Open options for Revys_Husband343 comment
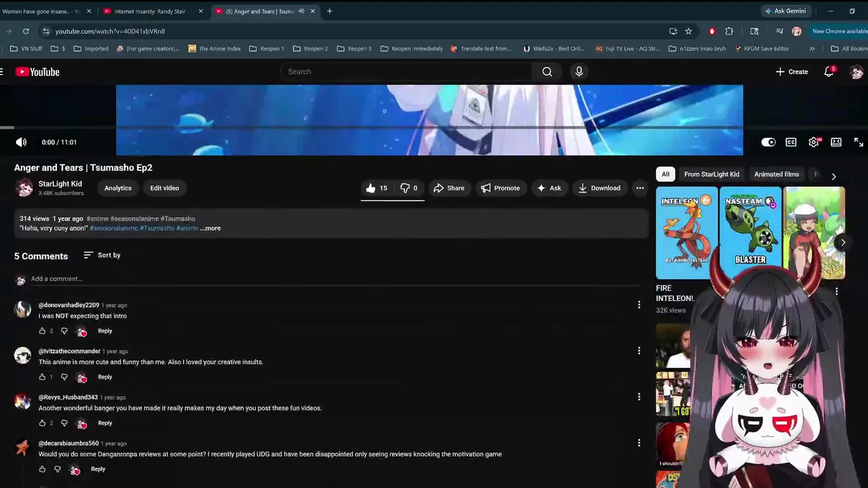Viewport: 868px width, 488px height. tap(639, 397)
